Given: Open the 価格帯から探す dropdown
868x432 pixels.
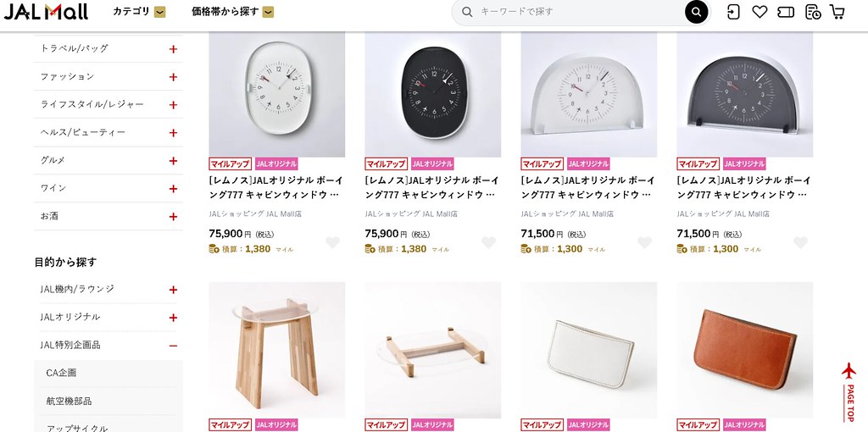Looking at the screenshot, I should [x=232, y=12].
